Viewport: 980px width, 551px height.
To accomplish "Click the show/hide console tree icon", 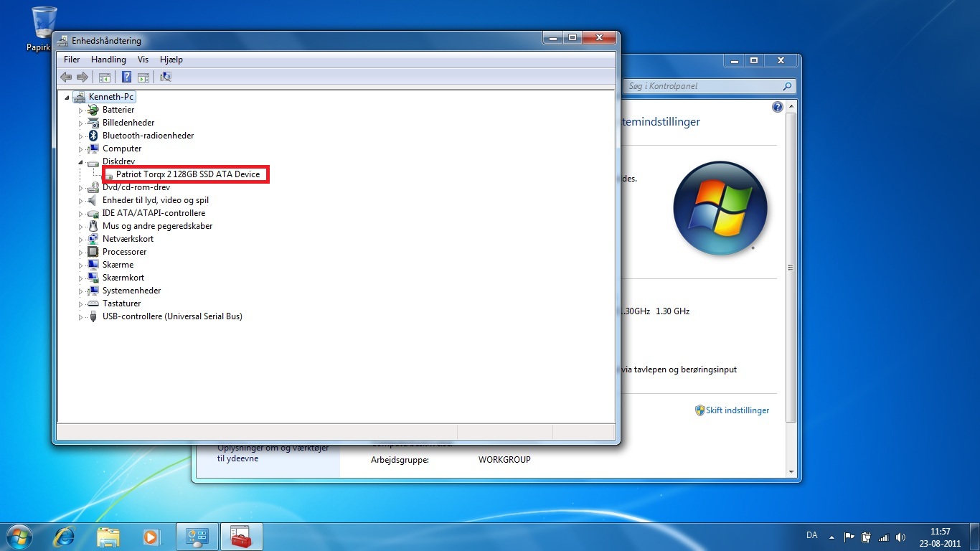I will tap(104, 77).
